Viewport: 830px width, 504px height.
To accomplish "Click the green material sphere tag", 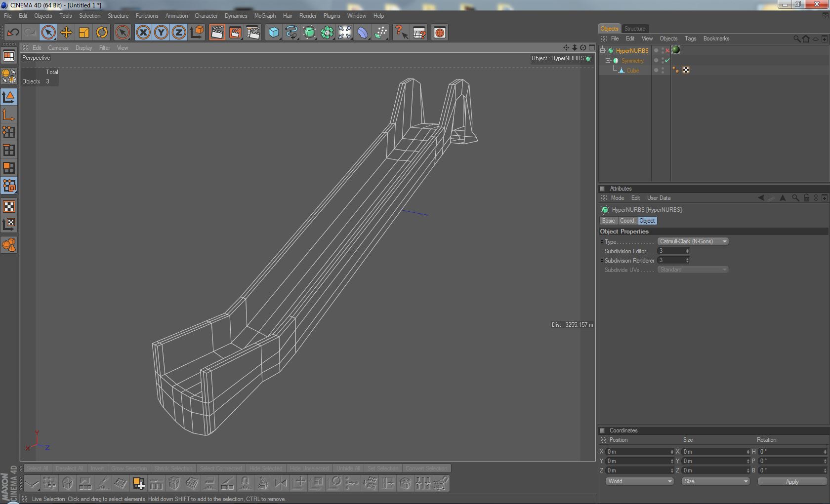I will (676, 50).
